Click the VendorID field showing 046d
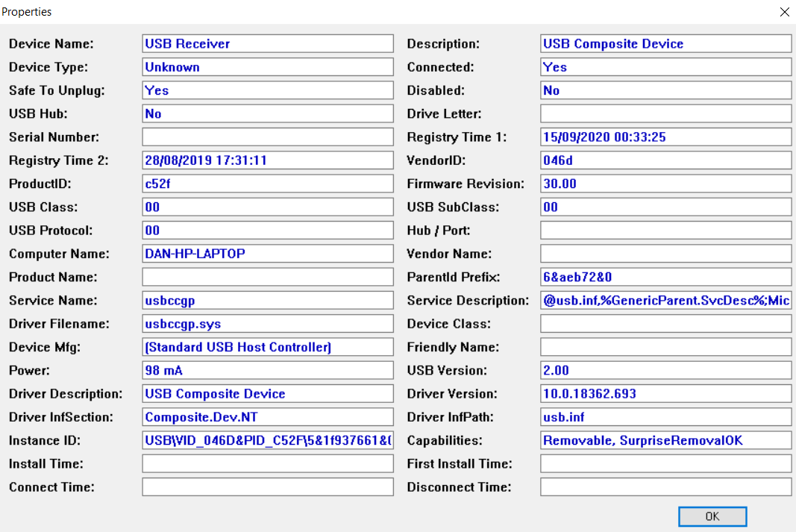796x532 pixels. click(x=665, y=160)
